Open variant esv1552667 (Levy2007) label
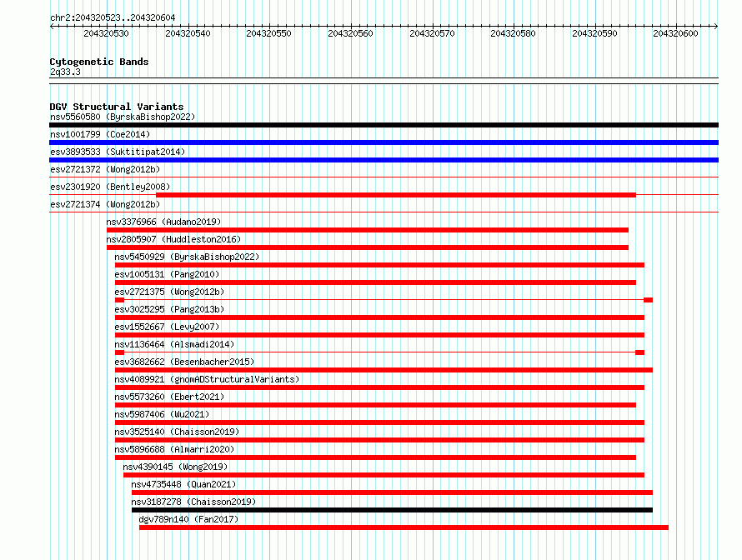Image resolution: width=742 pixels, height=560 pixels. click(x=167, y=327)
